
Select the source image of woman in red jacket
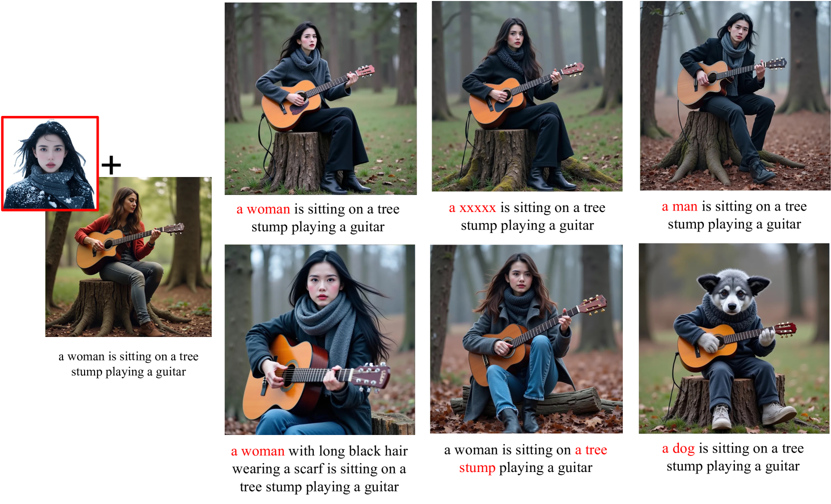pos(129,256)
